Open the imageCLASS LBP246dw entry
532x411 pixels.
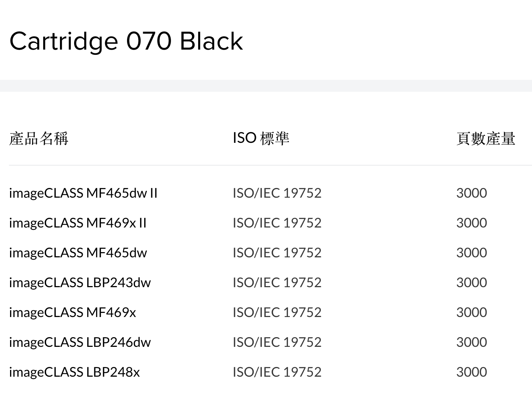(x=80, y=342)
